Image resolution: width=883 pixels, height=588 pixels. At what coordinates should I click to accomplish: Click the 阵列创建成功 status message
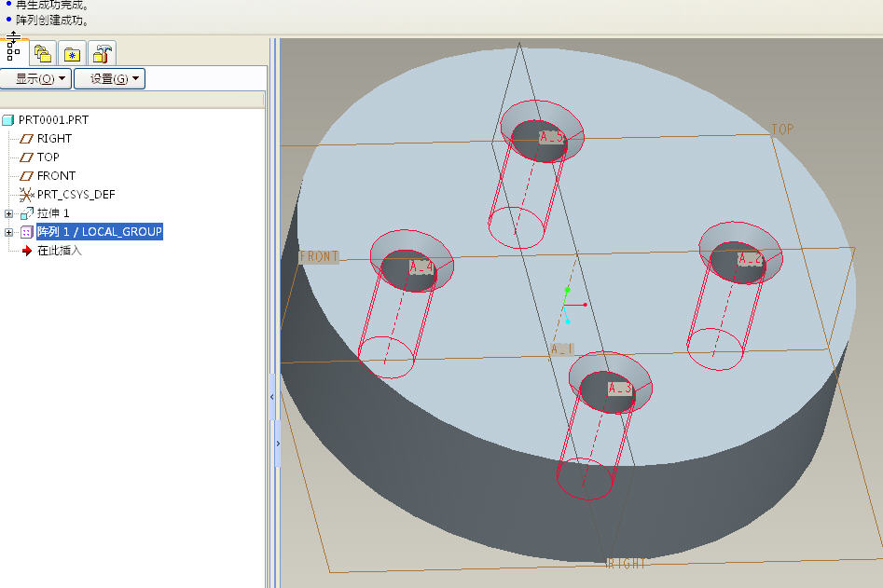click(x=52, y=21)
